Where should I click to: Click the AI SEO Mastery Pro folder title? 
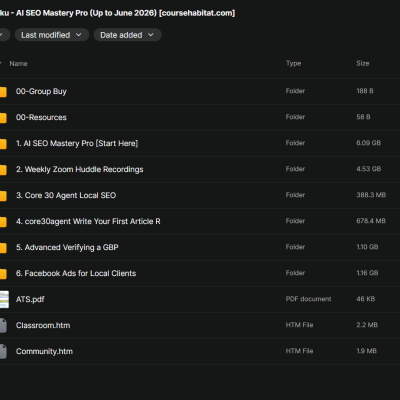(117, 13)
